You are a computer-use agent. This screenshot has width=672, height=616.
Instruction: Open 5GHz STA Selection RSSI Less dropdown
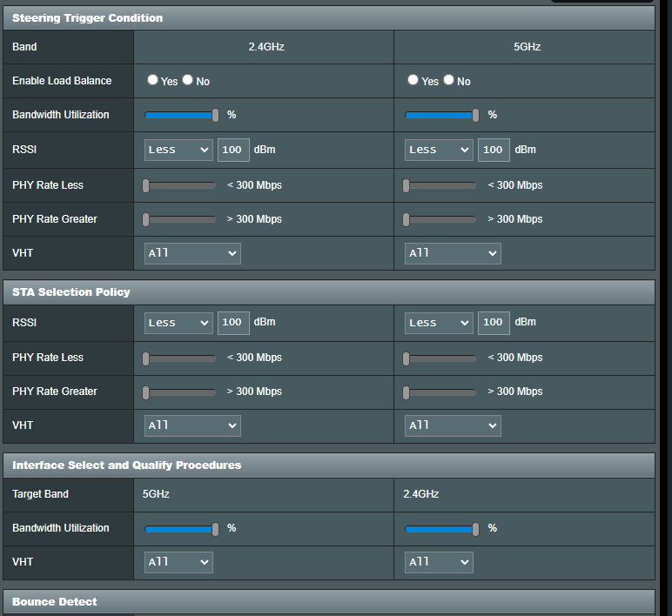(x=439, y=323)
